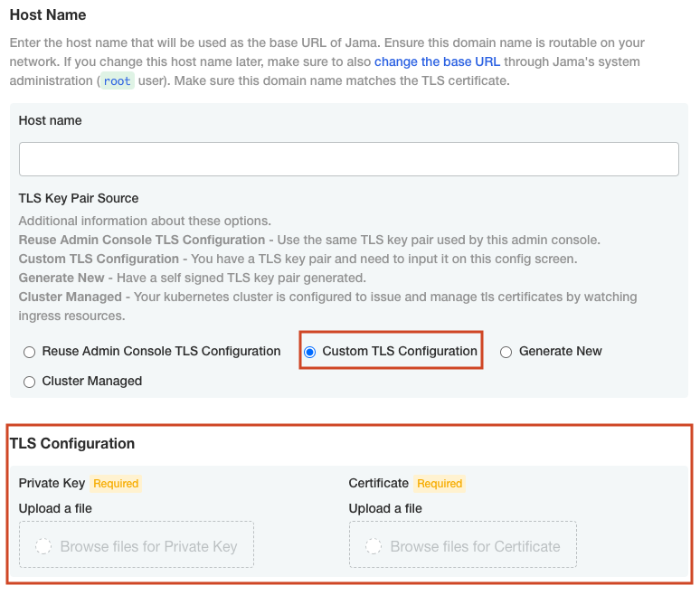This screenshot has height=595, width=700.
Task: Click the Private Key upload circle icon
Action: (43, 546)
